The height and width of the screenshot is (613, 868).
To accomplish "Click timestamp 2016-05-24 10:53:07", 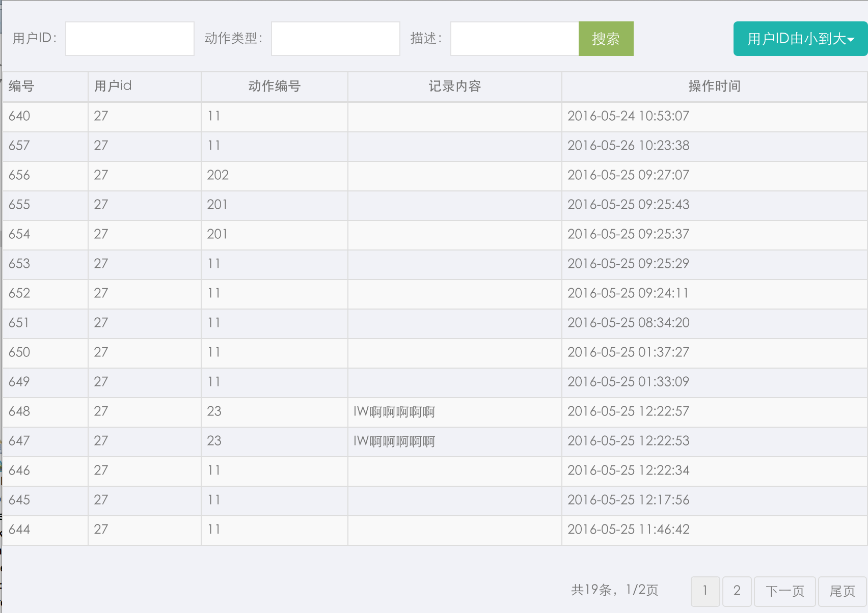I will (629, 116).
